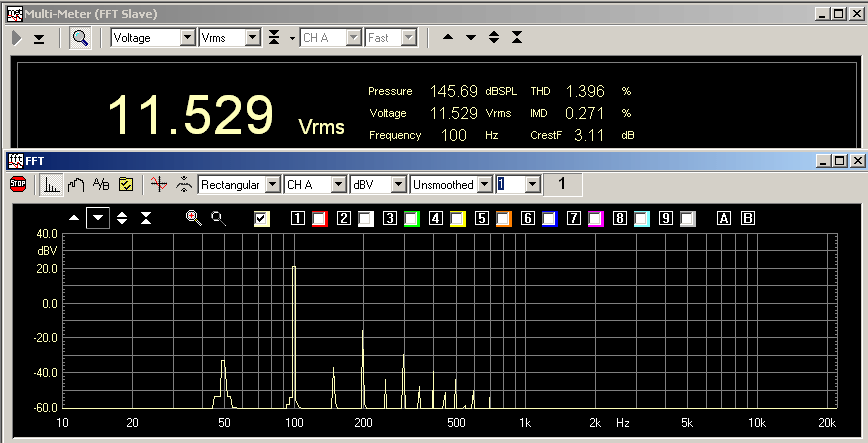Click the up triangle above FFT graph
Image resolution: width=868 pixels, height=443 pixels.
[x=74, y=218]
